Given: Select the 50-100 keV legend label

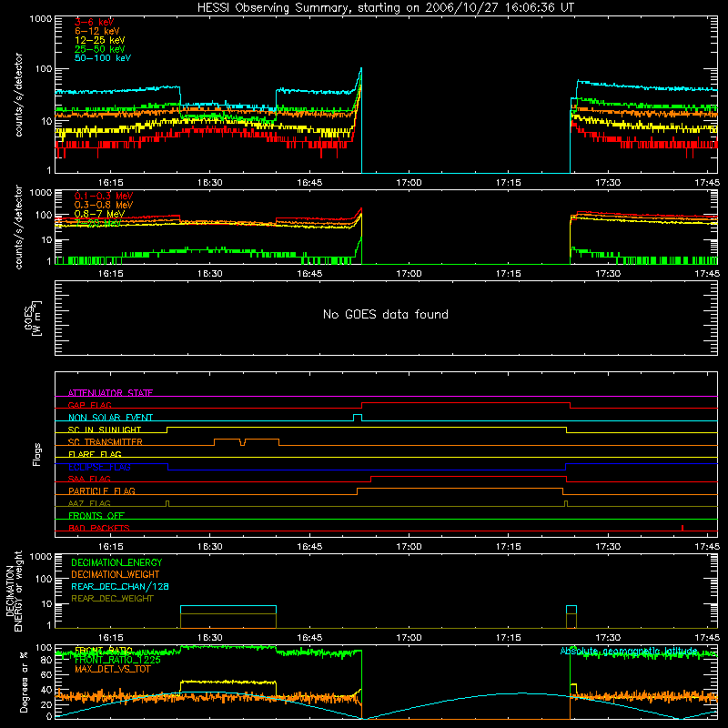Looking at the screenshot, I should pyautogui.click(x=103, y=58).
